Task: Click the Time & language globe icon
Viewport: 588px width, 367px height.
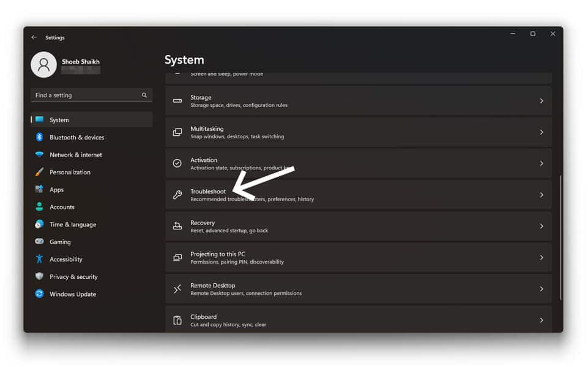Action: tap(39, 224)
